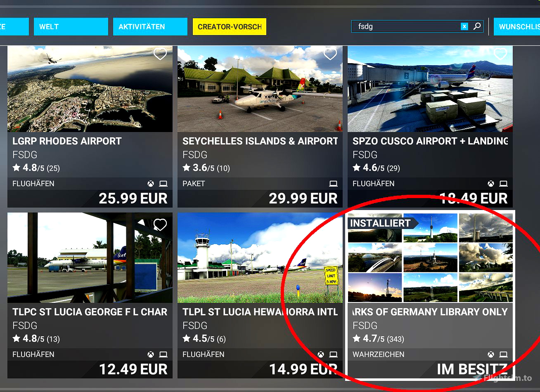Click Xbox icon on TLPL Hewanorra card
The image size is (540, 392).
point(321,354)
